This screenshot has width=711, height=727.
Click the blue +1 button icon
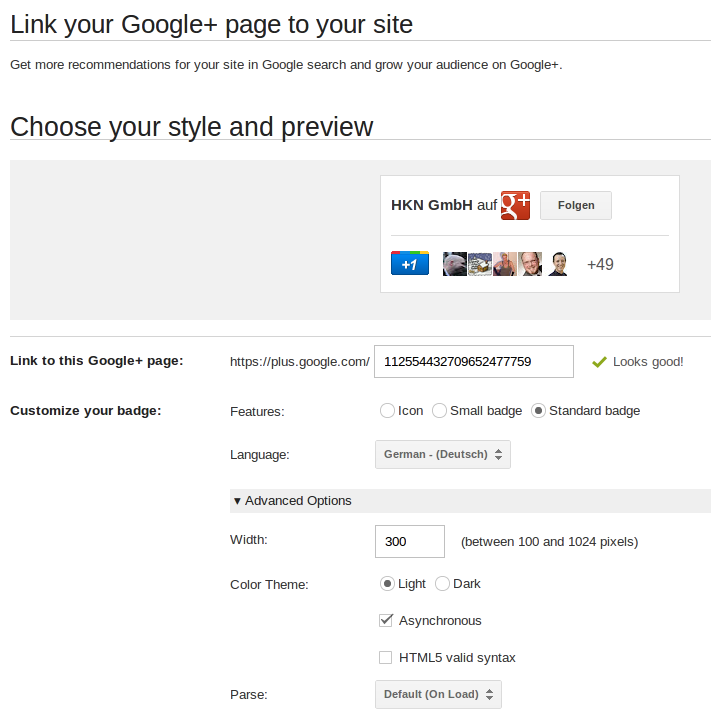[410, 263]
